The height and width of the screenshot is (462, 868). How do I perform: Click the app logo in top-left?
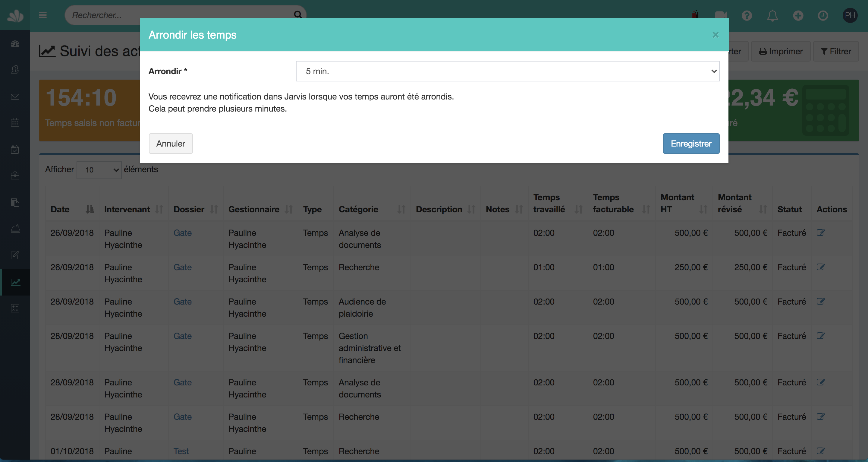15,15
